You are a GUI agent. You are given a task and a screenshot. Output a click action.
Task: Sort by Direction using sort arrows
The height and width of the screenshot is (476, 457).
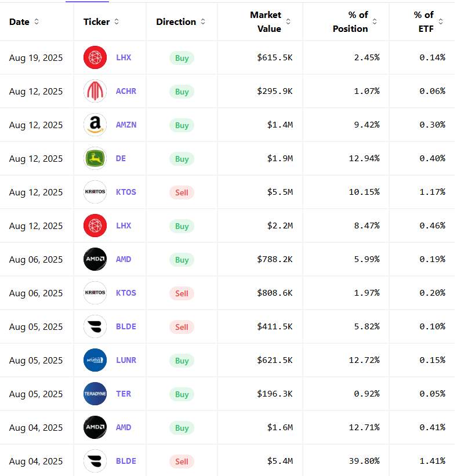click(x=203, y=21)
